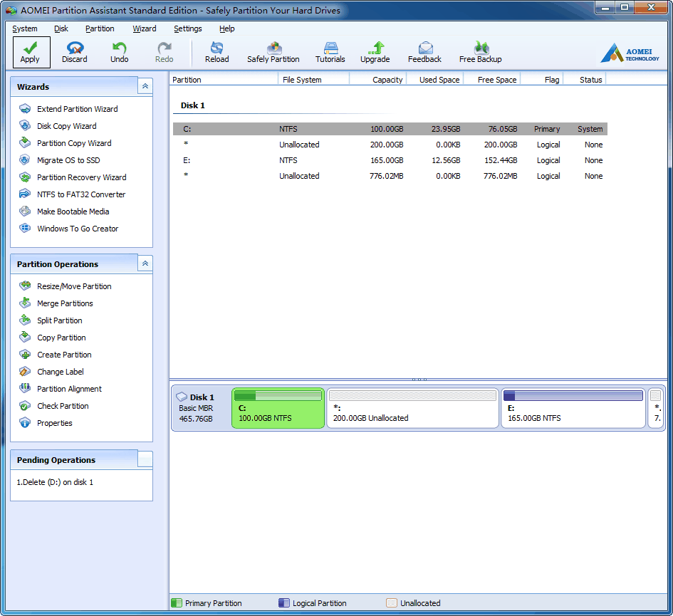Undo the last operation
673x616 pixels.
pyautogui.click(x=120, y=52)
